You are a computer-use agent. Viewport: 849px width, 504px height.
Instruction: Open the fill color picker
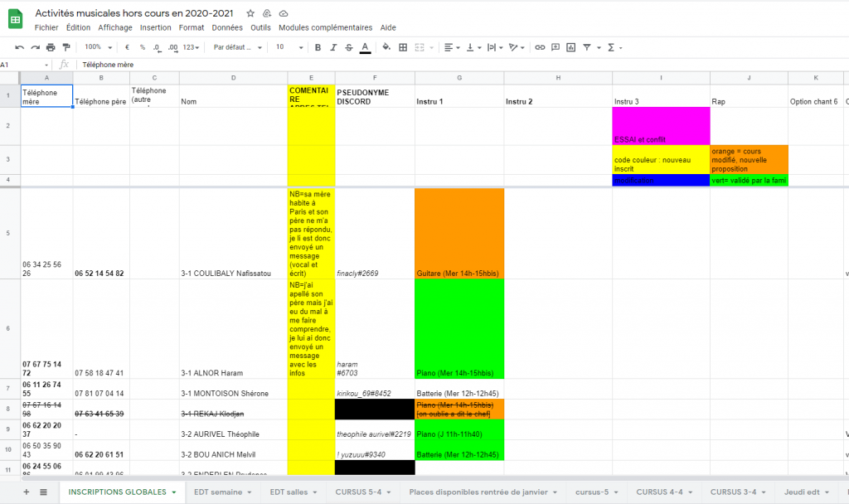[387, 47]
